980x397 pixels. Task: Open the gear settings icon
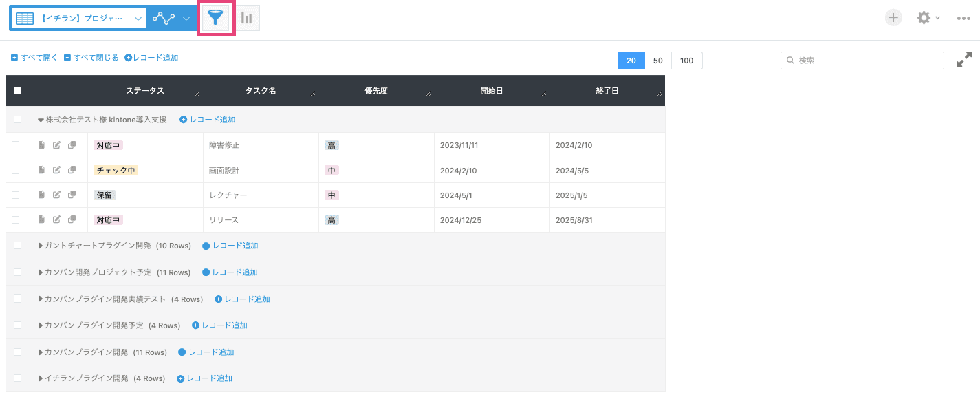pos(924,18)
